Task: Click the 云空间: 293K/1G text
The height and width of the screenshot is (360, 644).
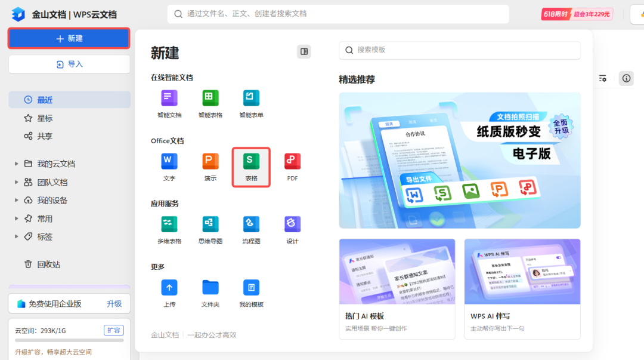Action: point(41,330)
